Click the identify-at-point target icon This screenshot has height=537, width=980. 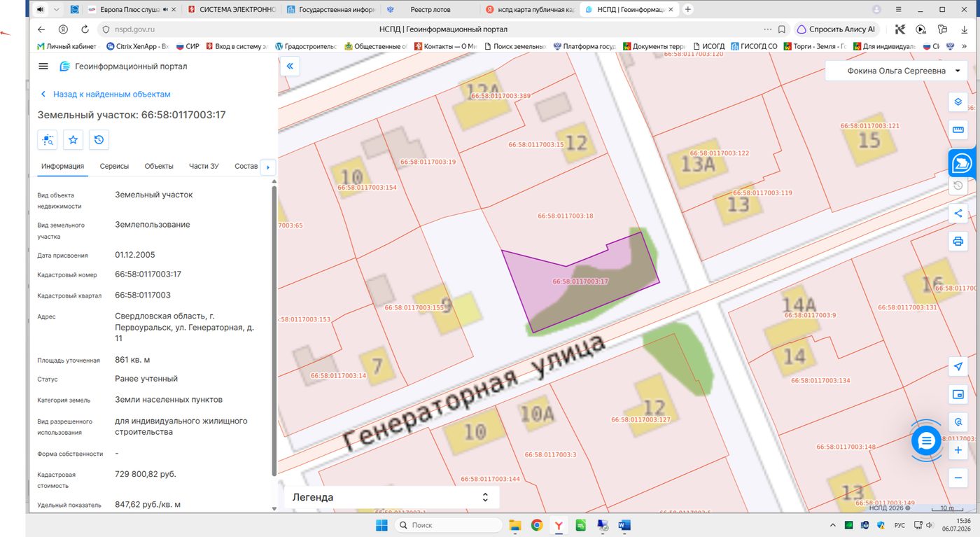point(958,423)
